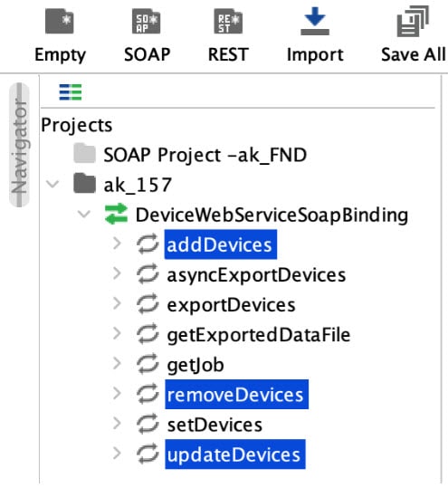Viewport: 448px width, 488px height.
Task: Expand the addDevices operation
Action: [x=117, y=244]
